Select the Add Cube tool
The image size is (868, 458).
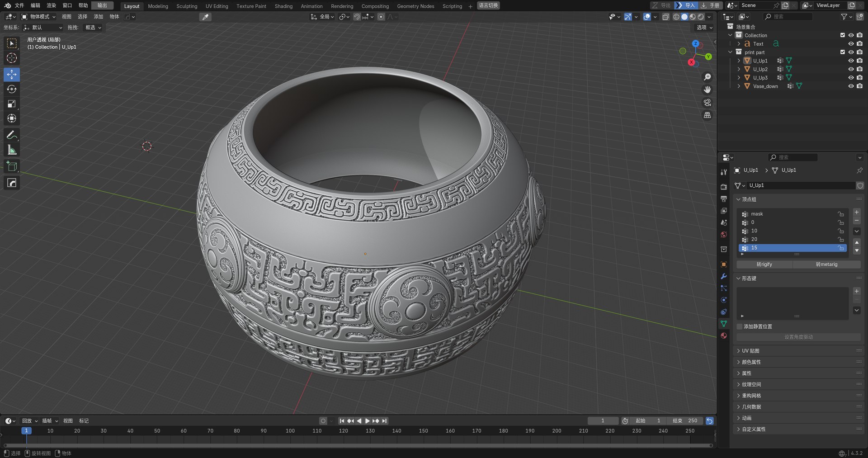point(12,166)
